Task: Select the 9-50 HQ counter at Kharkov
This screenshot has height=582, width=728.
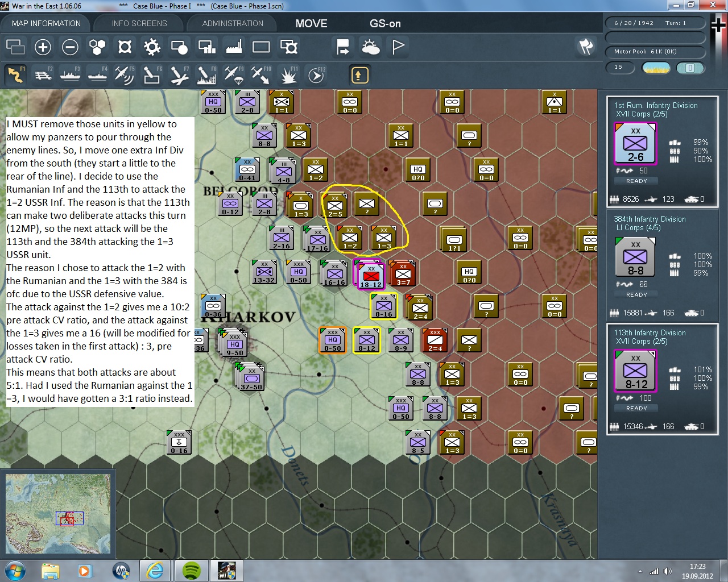Action: point(234,343)
